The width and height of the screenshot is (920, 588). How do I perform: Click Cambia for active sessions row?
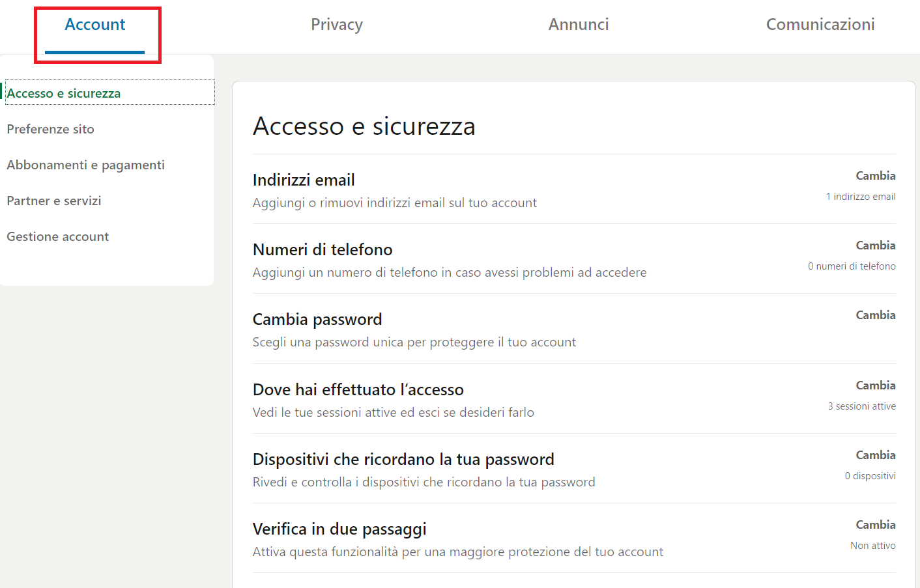click(x=875, y=385)
